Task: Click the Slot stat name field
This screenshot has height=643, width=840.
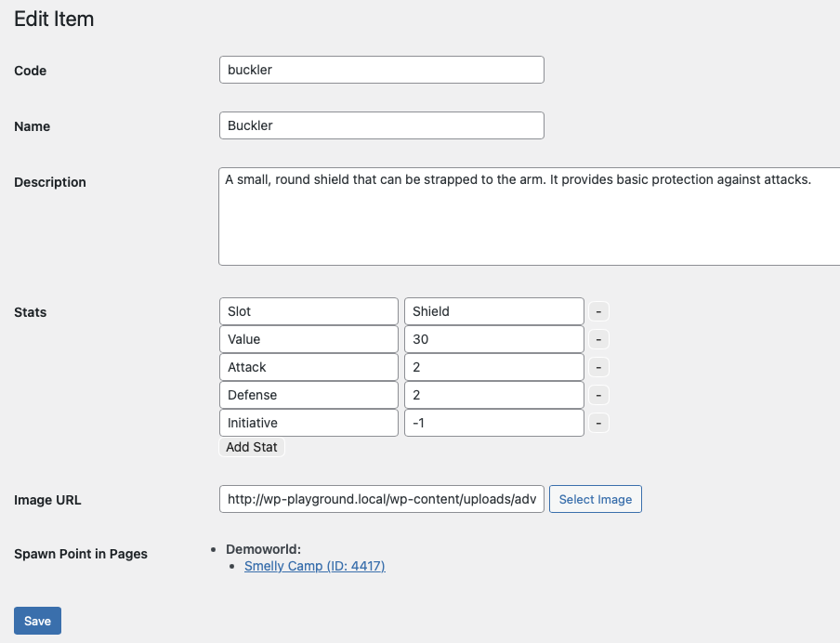Action: 308,311
